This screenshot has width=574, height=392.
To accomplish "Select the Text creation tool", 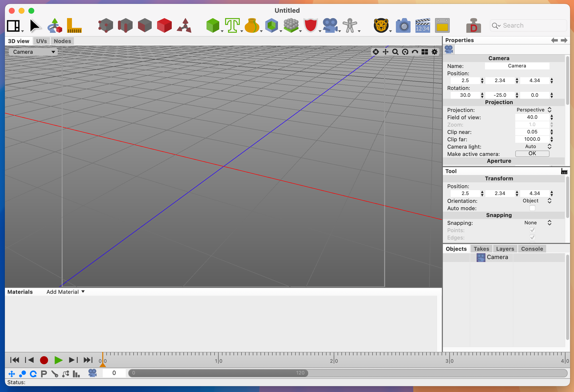I will pos(232,25).
